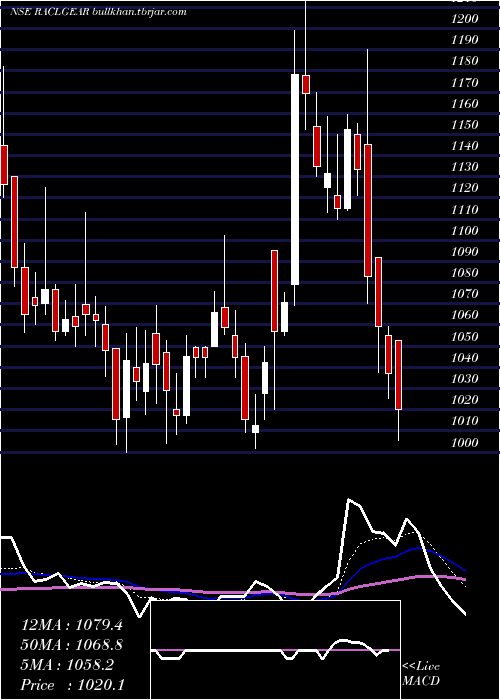500x700 pixels.
Task: Click the 1050 price axis label
Action: click(x=465, y=337)
